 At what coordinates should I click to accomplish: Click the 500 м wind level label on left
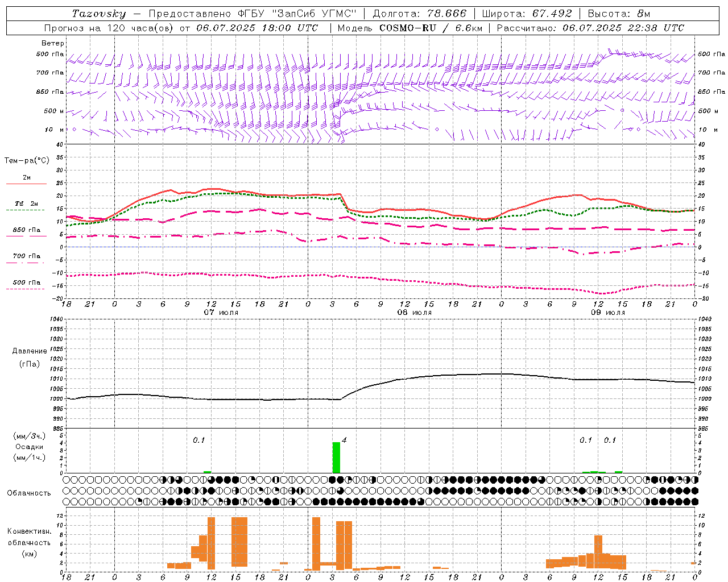54,111
